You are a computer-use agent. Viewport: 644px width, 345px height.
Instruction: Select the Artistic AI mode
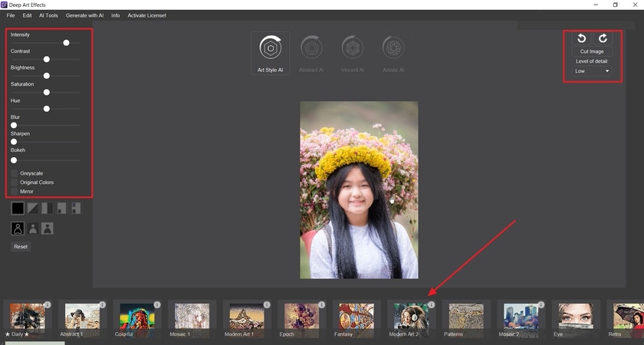tap(393, 54)
